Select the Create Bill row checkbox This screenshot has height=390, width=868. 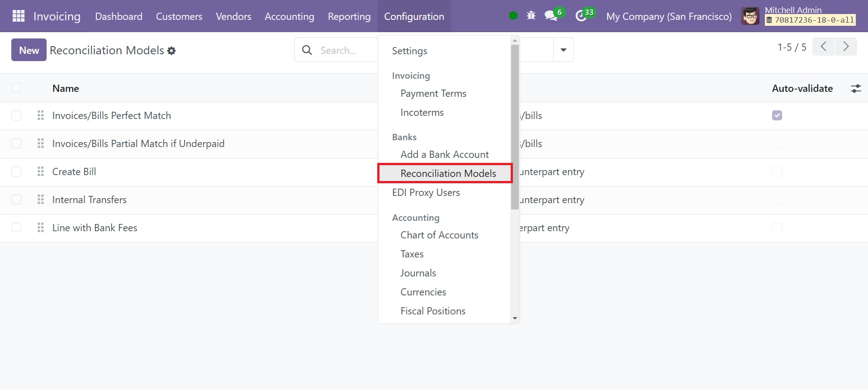pyautogui.click(x=16, y=171)
